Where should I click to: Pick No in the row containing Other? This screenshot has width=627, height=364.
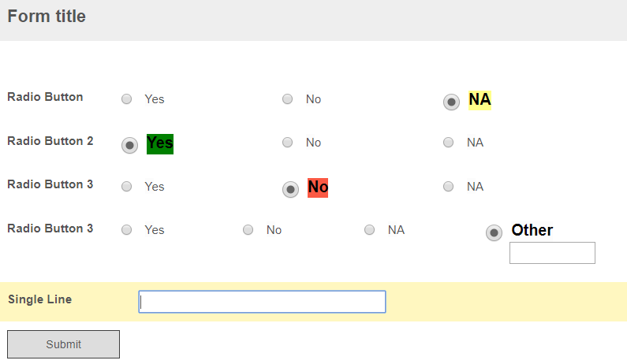[x=248, y=230]
